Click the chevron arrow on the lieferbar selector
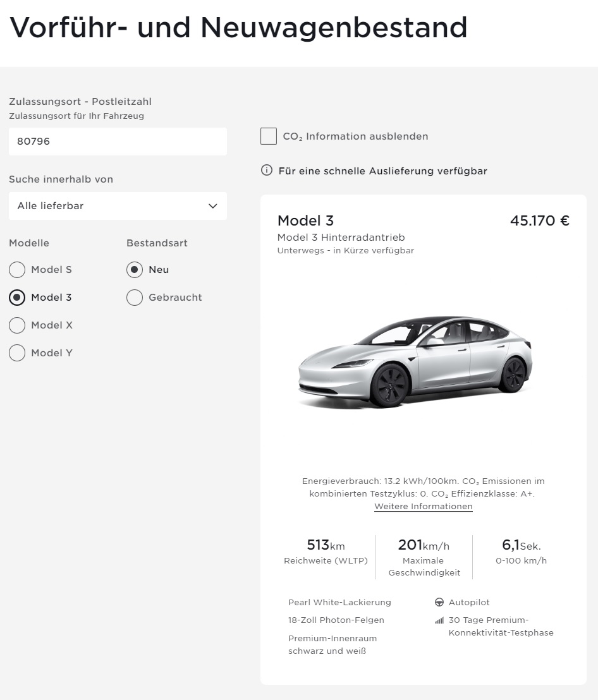This screenshot has height=700, width=598. 212,206
